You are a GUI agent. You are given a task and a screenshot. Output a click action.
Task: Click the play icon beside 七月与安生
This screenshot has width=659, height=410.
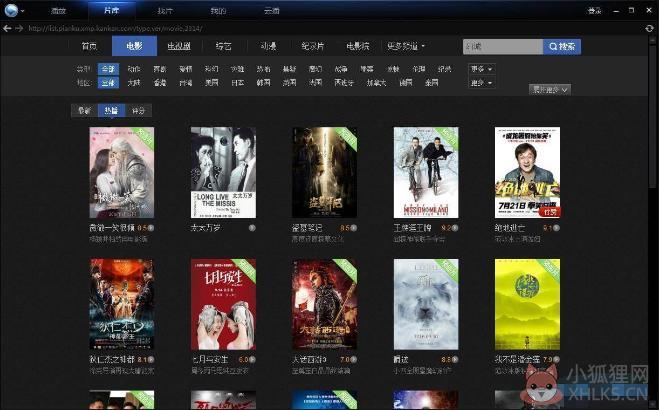252,360
